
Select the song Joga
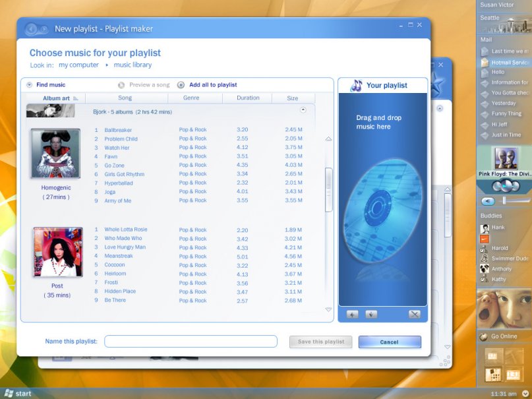[110, 192]
